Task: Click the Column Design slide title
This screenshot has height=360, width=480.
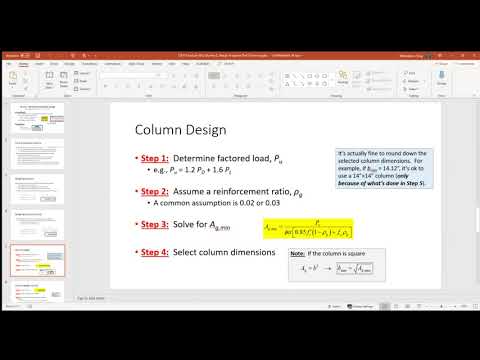Action: pyautogui.click(x=180, y=130)
